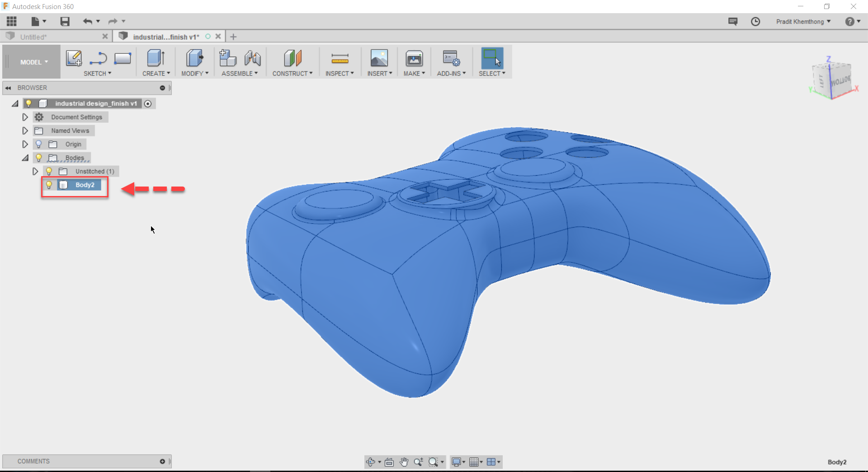The width and height of the screenshot is (868, 472).
Task: Click Body2 in the browser tree
Action: pos(85,185)
